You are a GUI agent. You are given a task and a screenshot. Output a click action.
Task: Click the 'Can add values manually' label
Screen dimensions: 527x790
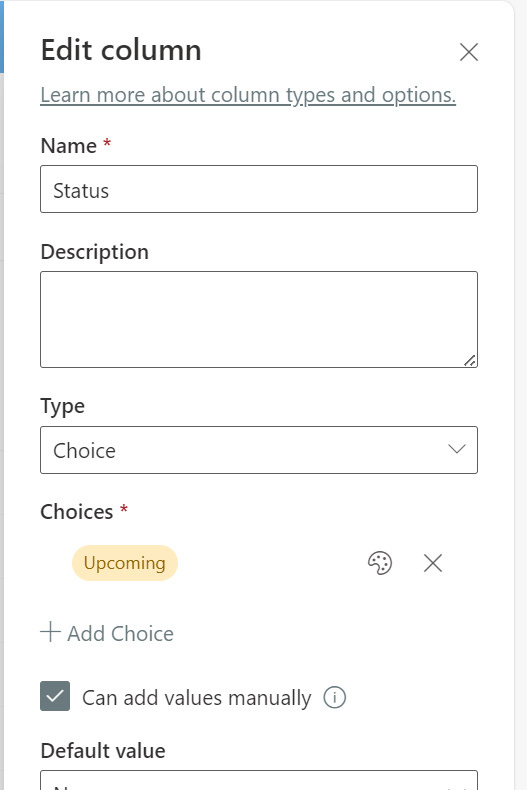coord(196,698)
